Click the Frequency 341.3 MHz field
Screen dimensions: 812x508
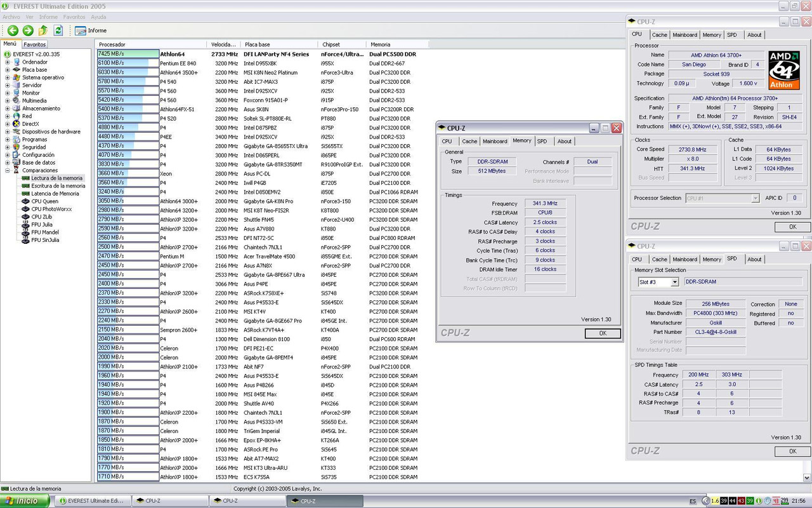(x=545, y=203)
